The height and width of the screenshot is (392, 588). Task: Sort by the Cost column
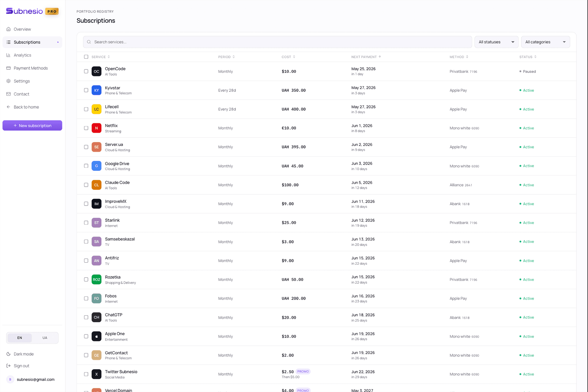tap(288, 57)
